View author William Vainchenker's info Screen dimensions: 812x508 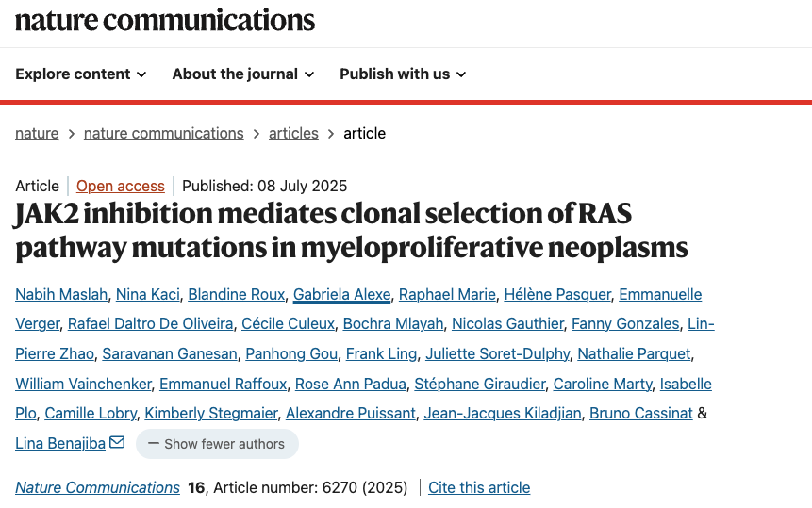click(x=81, y=384)
